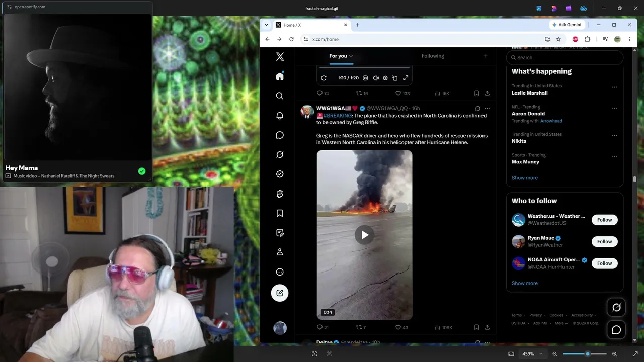Open Chrome three-dot menu
The width and height of the screenshot is (644, 362).
point(629,39)
